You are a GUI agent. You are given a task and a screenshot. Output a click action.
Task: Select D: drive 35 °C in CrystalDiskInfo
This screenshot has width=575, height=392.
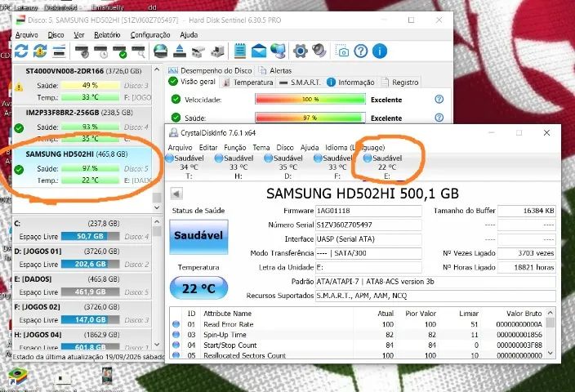point(287,167)
